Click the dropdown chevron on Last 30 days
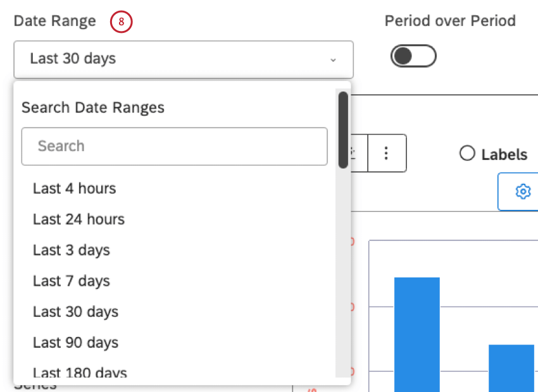The height and width of the screenshot is (392, 538). click(x=334, y=60)
